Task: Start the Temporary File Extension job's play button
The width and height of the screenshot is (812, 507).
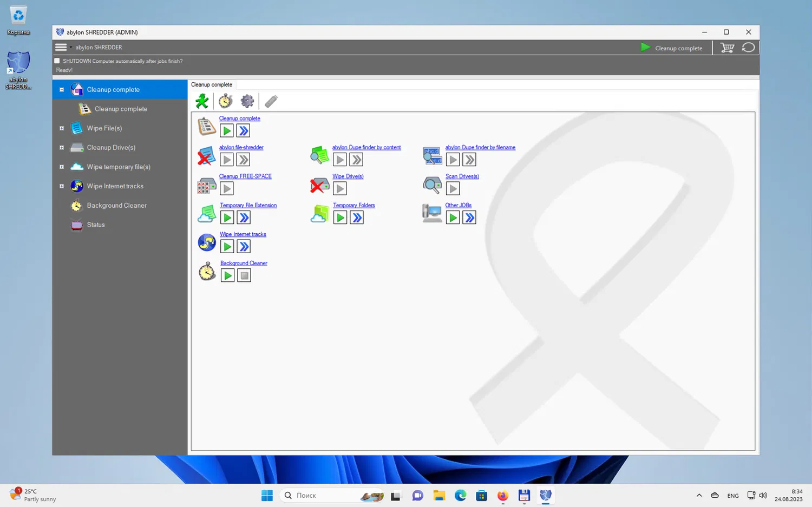Action: point(227,218)
